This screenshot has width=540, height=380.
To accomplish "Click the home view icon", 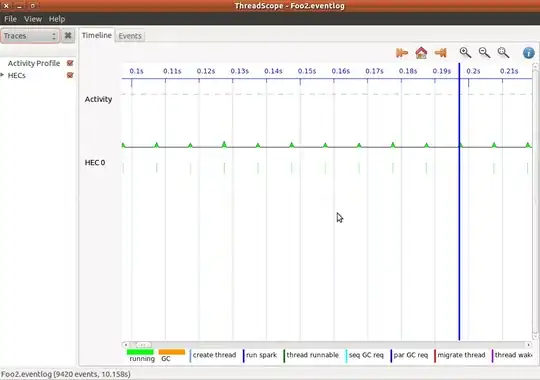I will coord(421,53).
